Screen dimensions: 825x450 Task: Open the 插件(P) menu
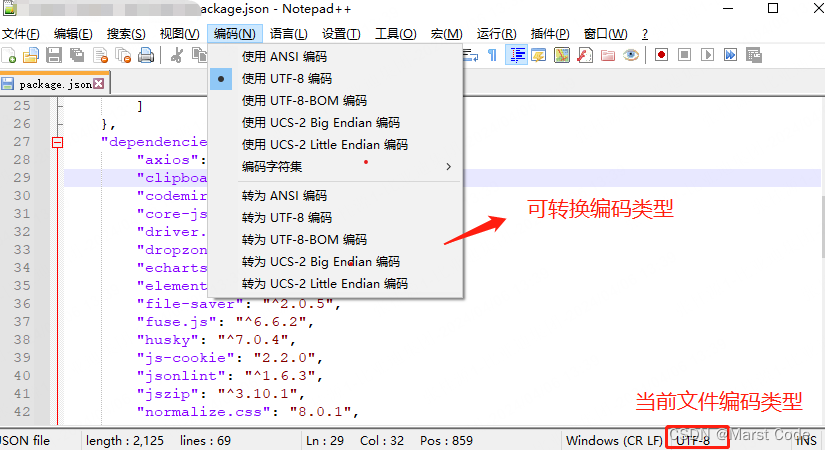coord(550,34)
